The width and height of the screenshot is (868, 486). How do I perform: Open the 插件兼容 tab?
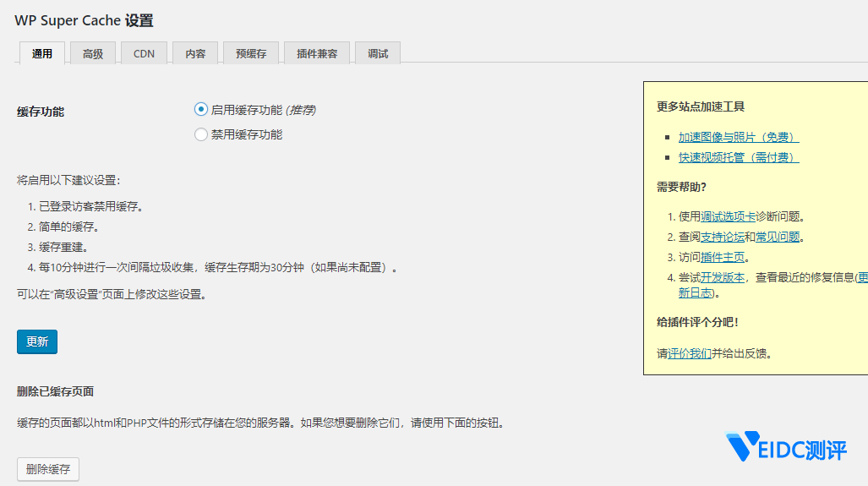[x=317, y=53]
